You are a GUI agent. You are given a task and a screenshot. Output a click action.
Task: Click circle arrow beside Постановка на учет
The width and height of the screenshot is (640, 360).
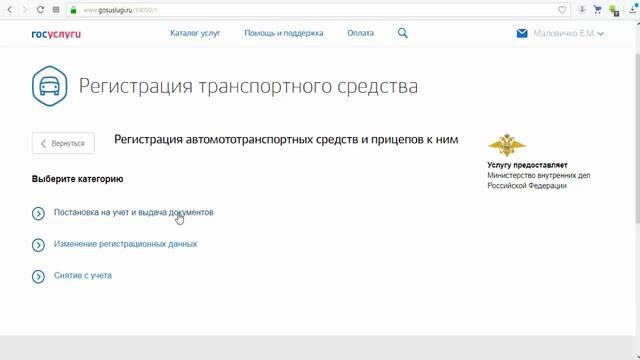(x=38, y=213)
